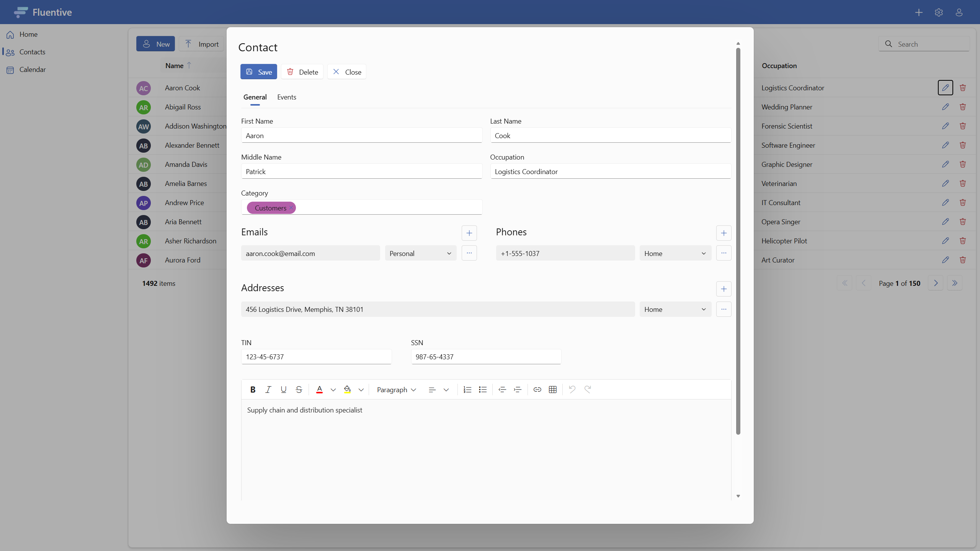Add a new address entry
Viewport: 980px width, 551px height.
[x=724, y=289]
